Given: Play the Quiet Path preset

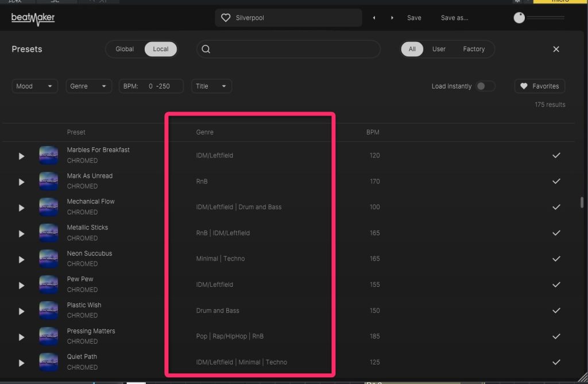Looking at the screenshot, I should (x=21, y=363).
